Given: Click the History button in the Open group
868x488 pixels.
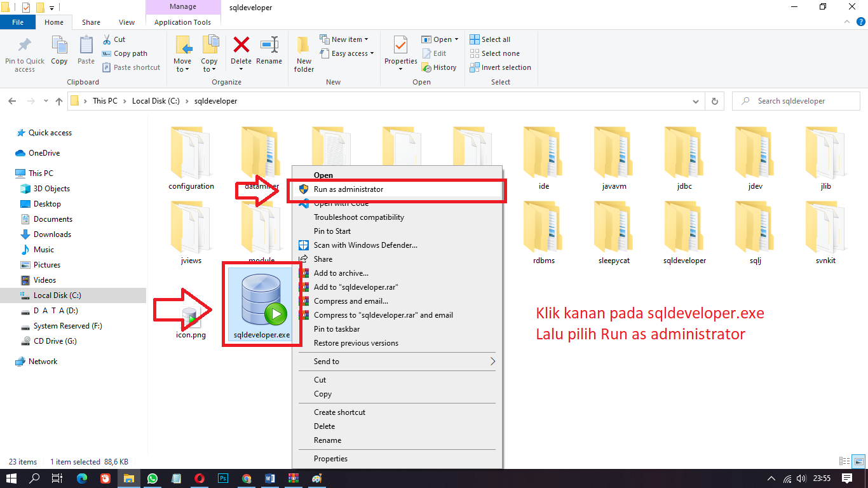Looking at the screenshot, I should (438, 67).
